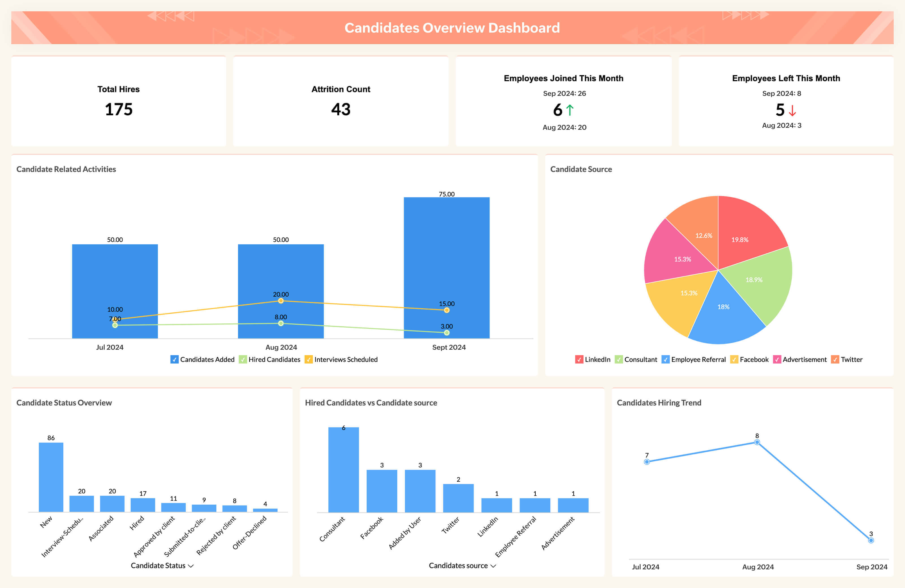Screen dimensions: 905x588
Task: Click the Sep 2024 point on Hiring Trend
Action: click(x=871, y=541)
